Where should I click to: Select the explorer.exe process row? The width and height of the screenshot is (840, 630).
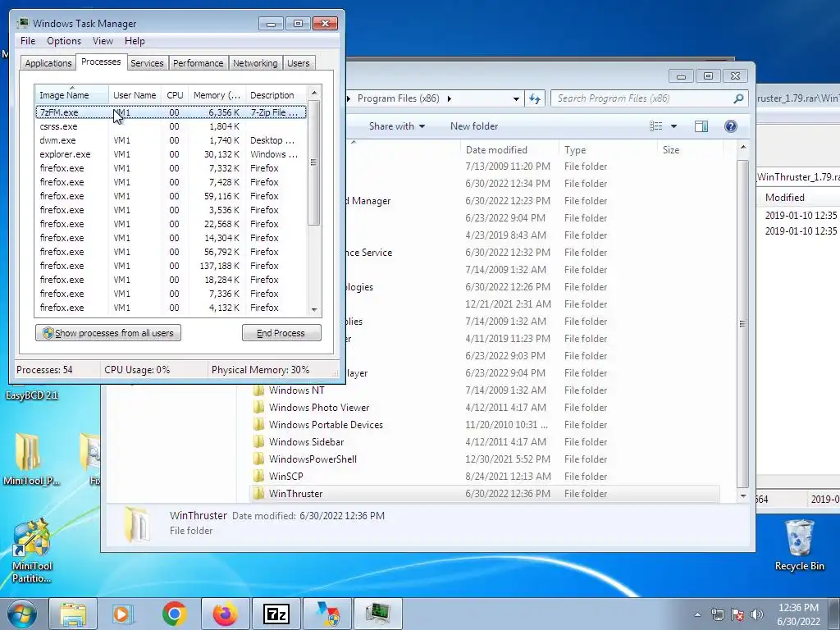tap(171, 154)
